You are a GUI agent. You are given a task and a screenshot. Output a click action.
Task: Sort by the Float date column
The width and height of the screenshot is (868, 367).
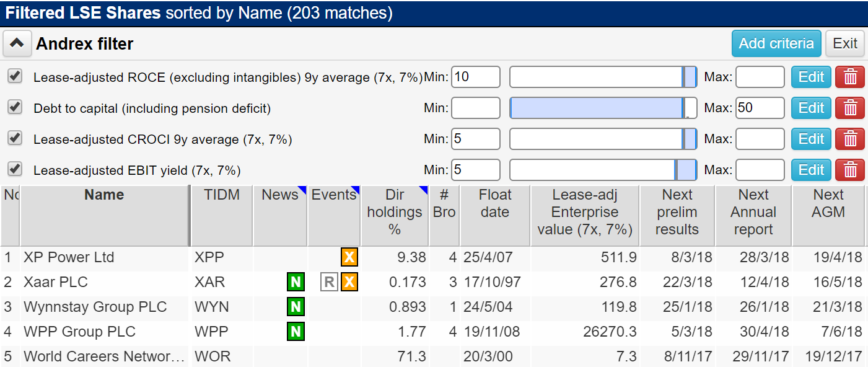coord(495,215)
